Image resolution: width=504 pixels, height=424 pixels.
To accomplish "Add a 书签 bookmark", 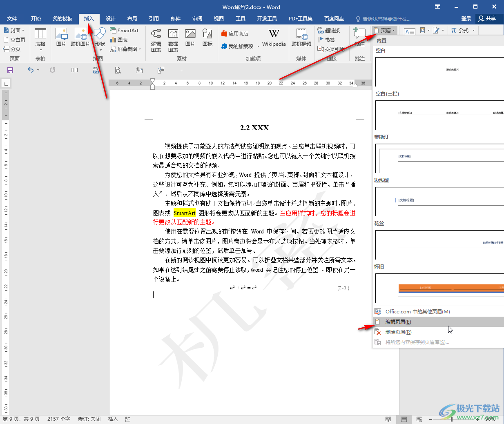I will click(326, 40).
